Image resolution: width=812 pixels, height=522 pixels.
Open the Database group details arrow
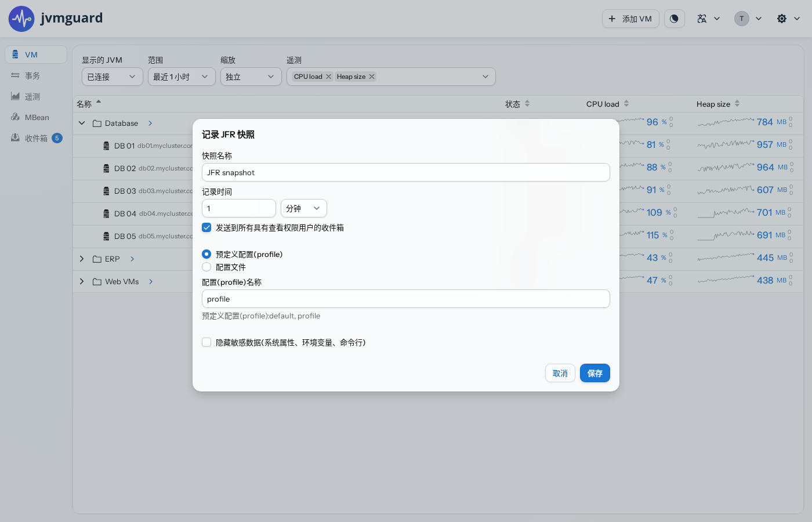pos(150,123)
